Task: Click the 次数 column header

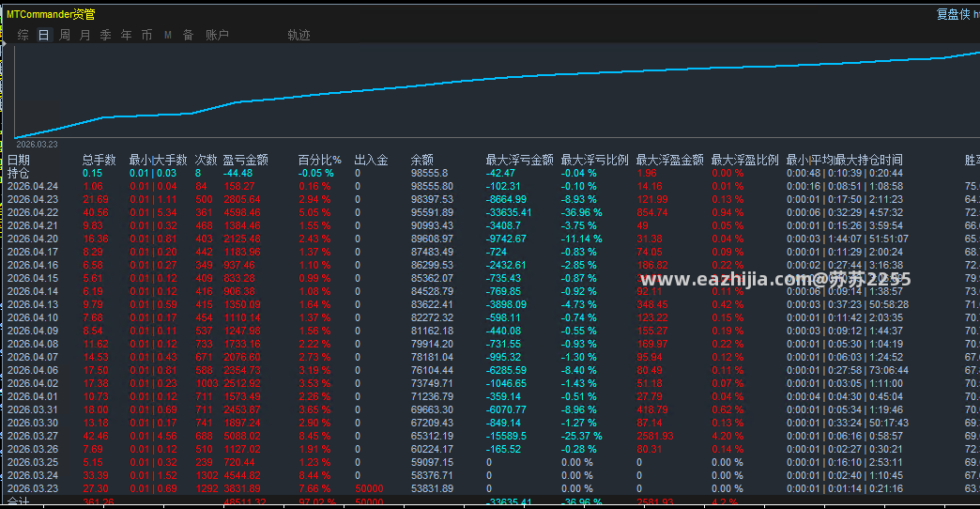Action: [x=206, y=160]
